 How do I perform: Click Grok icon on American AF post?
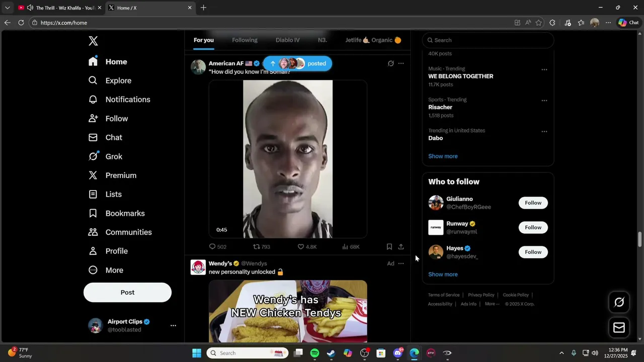click(x=390, y=63)
